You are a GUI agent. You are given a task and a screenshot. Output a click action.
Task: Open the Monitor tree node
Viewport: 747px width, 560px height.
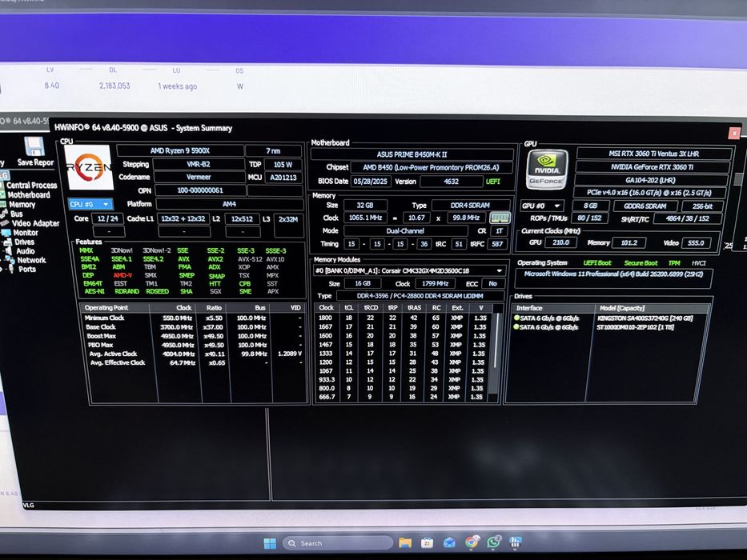click(x=26, y=232)
